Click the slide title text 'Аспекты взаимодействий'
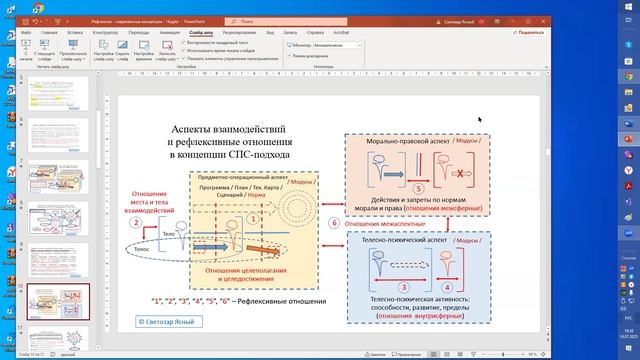The image size is (640, 360). 229,129
